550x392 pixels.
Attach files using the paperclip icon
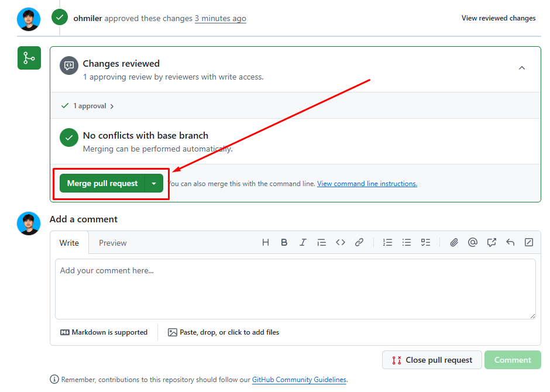coord(454,242)
